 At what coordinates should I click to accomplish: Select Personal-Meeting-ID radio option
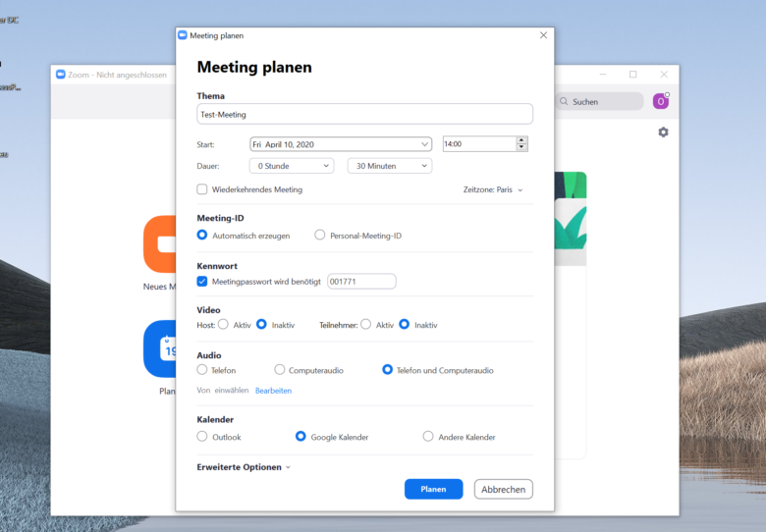pyautogui.click(x=320, y=236)
